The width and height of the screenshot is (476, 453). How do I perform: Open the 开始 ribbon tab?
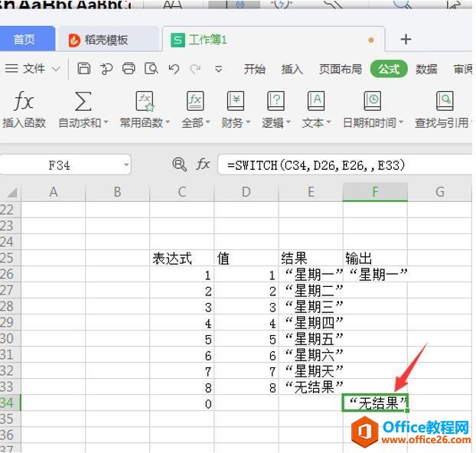tap(254, 69)
